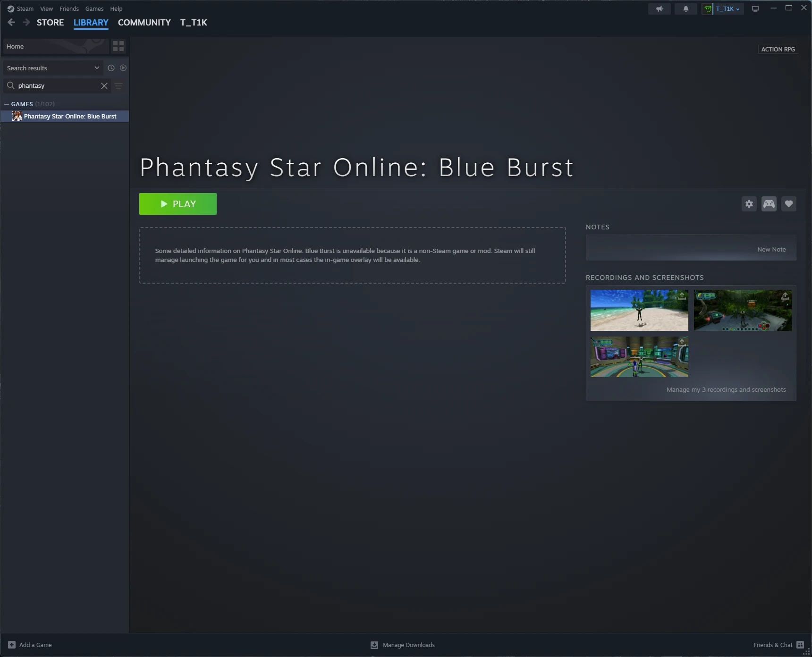Mark the game as a favorite
812x657 pixels.
click(788, 204)
